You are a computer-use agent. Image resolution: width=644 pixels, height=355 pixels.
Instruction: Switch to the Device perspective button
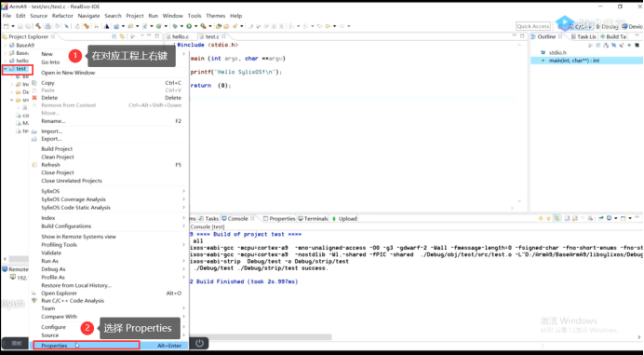pos(632,26)
